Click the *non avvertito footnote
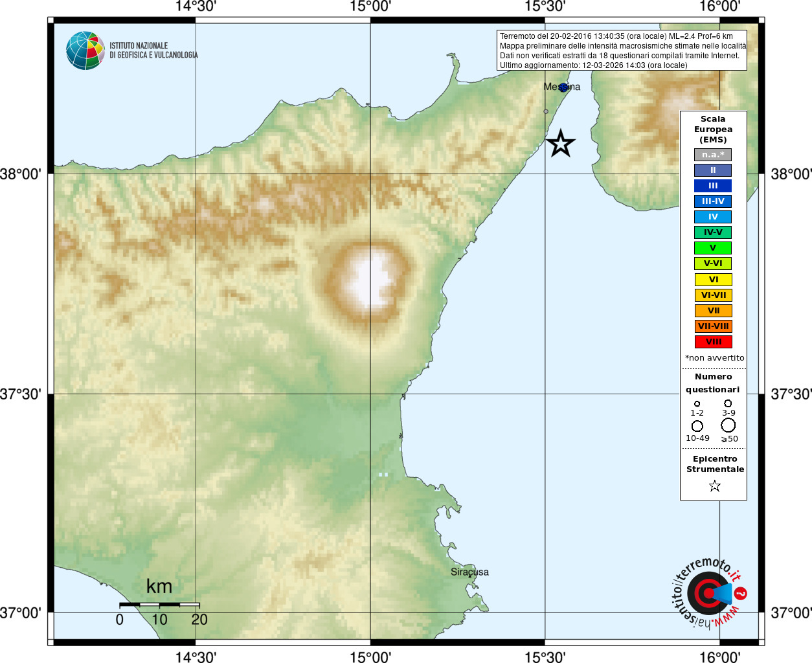 tap(714, 358)
